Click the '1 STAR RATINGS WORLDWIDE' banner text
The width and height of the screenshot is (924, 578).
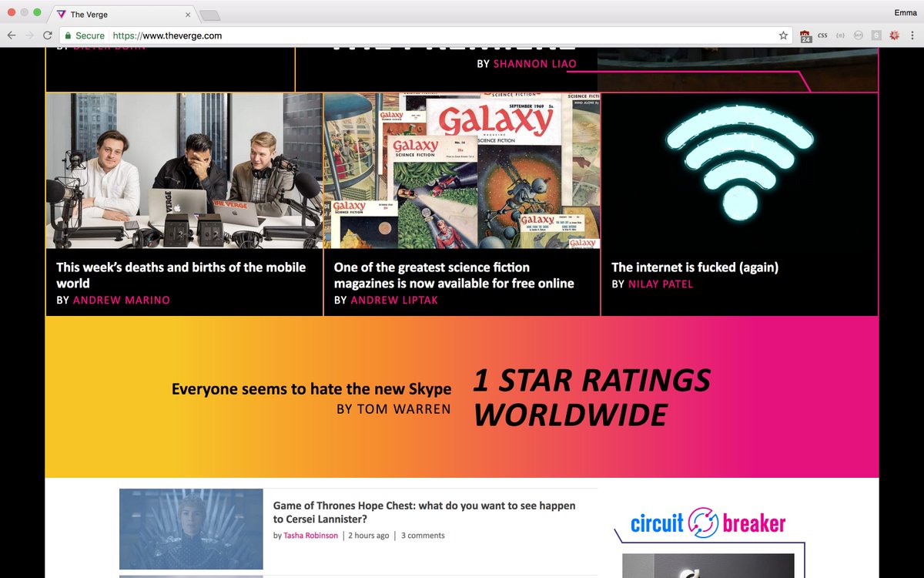click(591, 397)
